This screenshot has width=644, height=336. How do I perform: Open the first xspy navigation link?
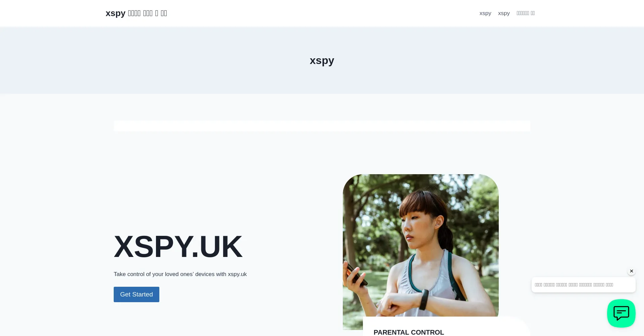pyautogui.click(x=485, y=13)
